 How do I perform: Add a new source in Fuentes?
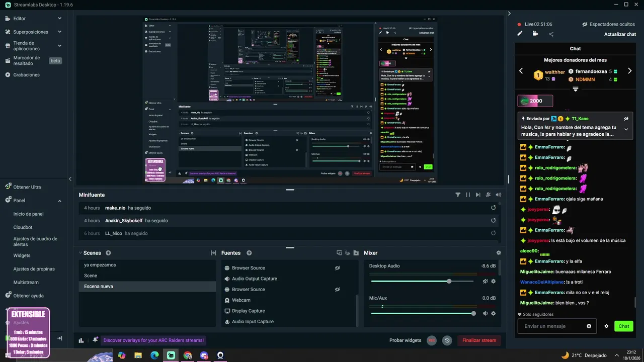[249, 253]
